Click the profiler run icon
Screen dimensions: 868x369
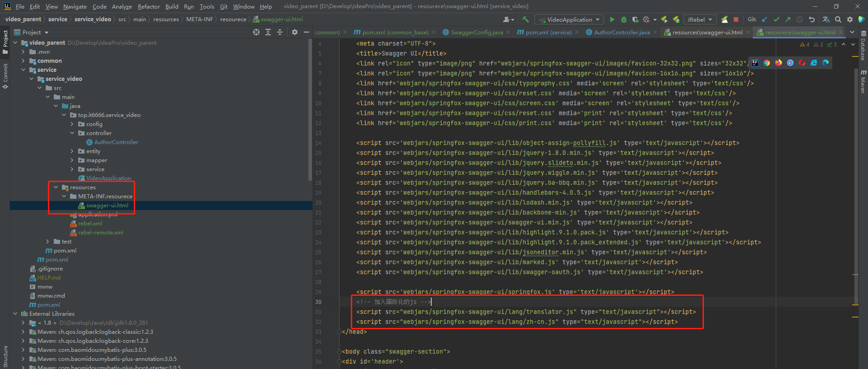pyautogui.click(x=646, y=19)
